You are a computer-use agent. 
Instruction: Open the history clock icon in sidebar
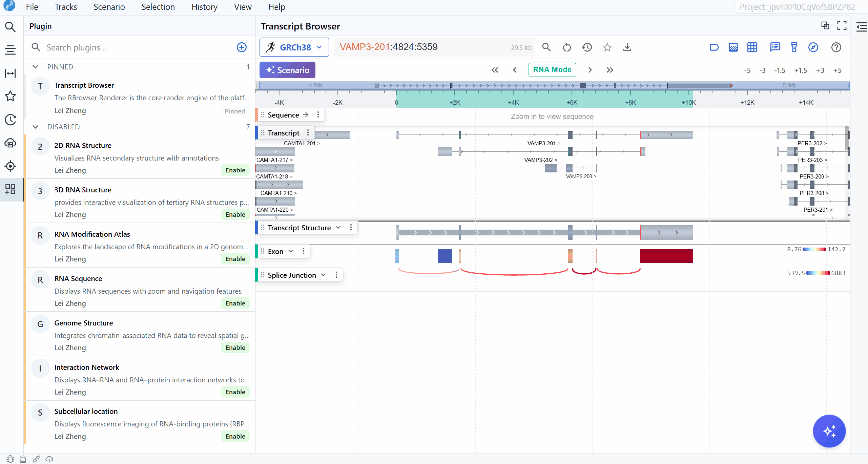10,120
